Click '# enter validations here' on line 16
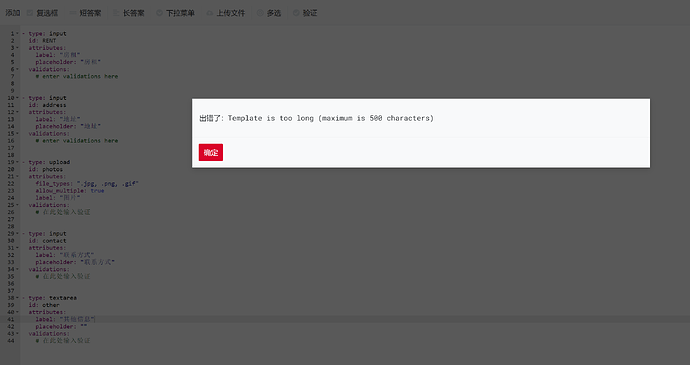The width and height of the screenshot is (690, 365). point(77,140)
